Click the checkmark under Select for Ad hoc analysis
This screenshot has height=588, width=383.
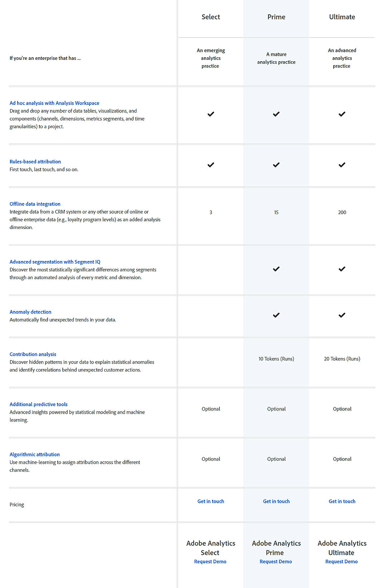[x=210, y=114]
